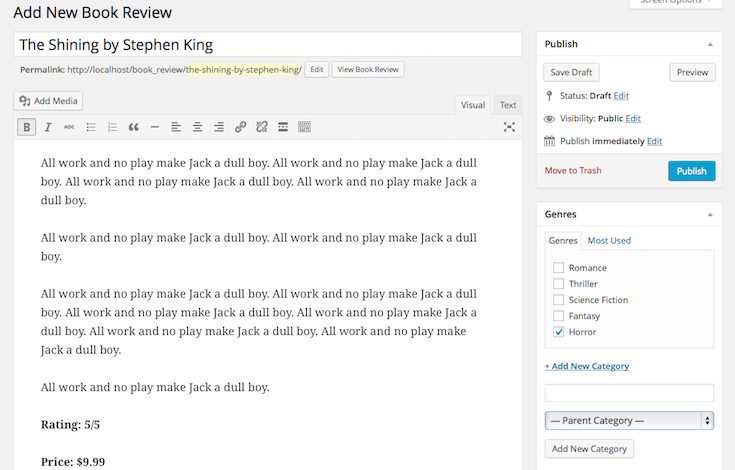The image size is (735, 470).
Task: Insert Read More tag
Action: tap(283, 127)
